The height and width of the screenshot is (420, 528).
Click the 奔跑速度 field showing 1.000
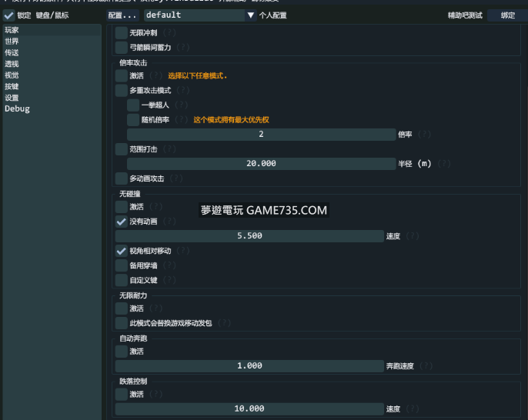pyautogui.click(x=249, y=366)
